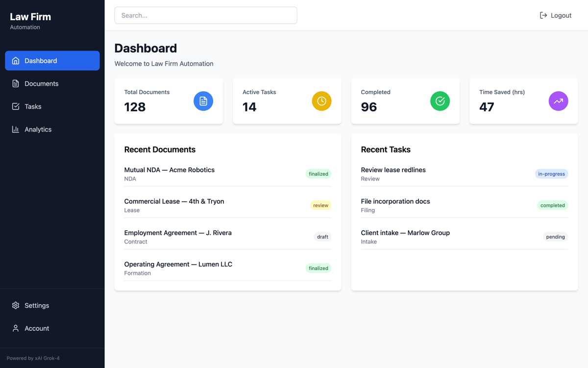
Task: Click the draft status badge
Action: coord(323,237)
